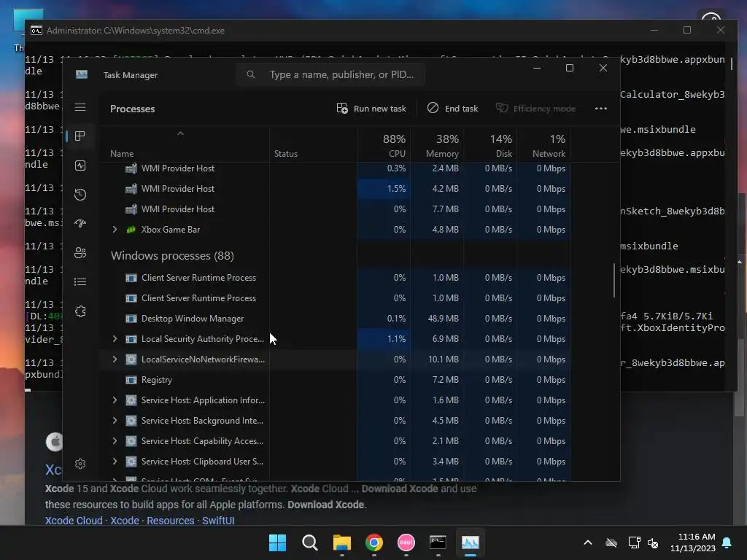747x560 pixels.
Task: Click the muted volume tray icon
Action: coord(653,542)
